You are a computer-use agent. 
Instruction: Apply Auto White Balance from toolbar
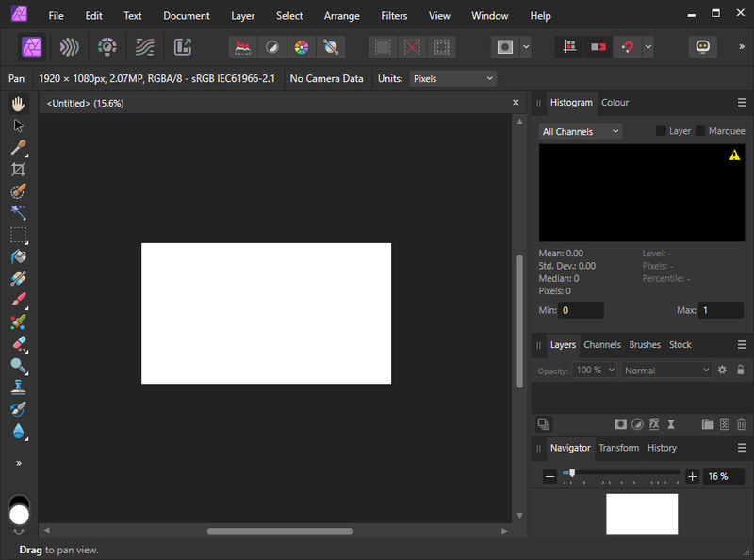pyautogui.click(x=330, y=47)
